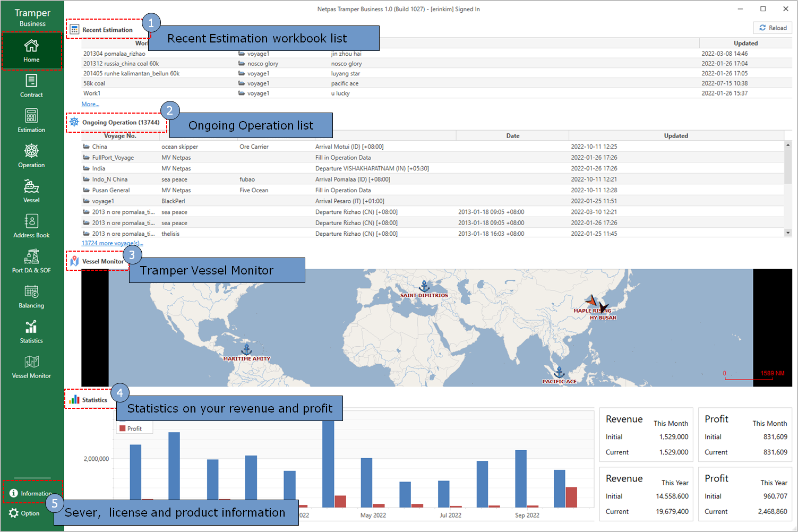The image size is (798, 532).
Task: Click Arrival Pesaro (IT) status cell
Action: 350,201
